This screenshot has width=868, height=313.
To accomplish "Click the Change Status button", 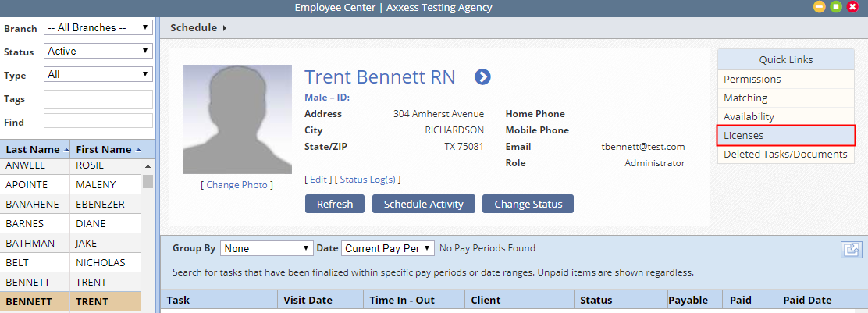I will [x=528, y=204].
